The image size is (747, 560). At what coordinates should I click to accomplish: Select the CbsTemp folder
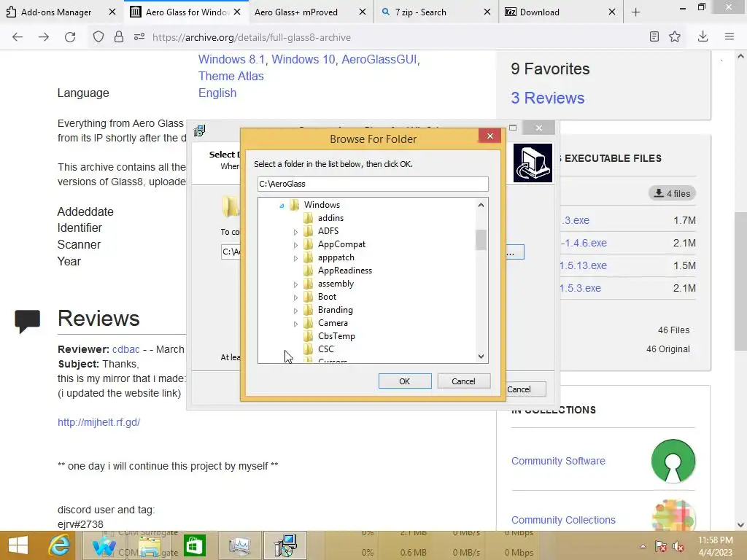coord(336,335)
